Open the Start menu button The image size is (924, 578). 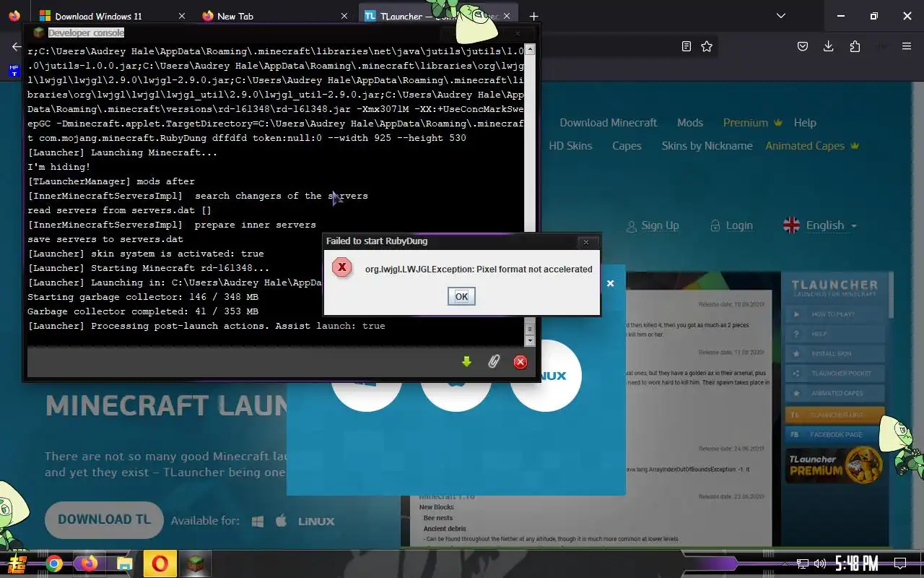point(17,564)
